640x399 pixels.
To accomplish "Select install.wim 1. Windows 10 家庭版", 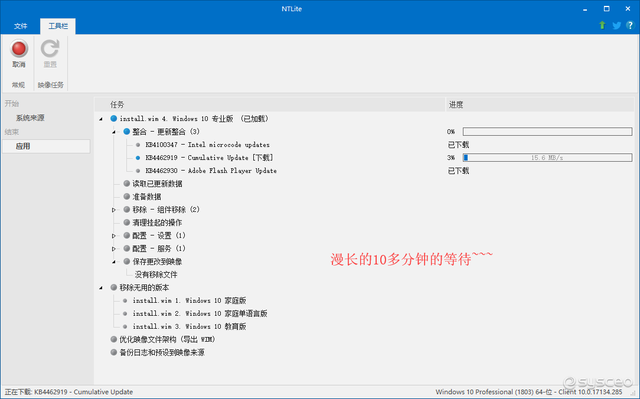I will click(x=189, y=301).
